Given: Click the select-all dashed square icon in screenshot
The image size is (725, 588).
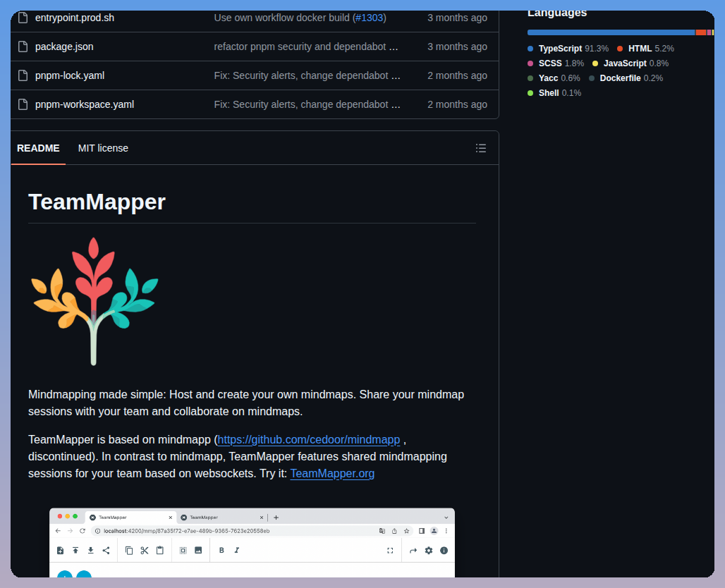Looking at the screenshot, I should [183, 550].
